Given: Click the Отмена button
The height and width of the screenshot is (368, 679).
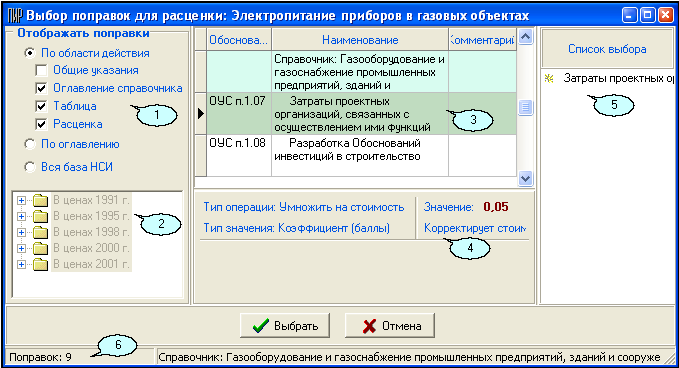Looking at the screenshot, I should pos(390,326).
